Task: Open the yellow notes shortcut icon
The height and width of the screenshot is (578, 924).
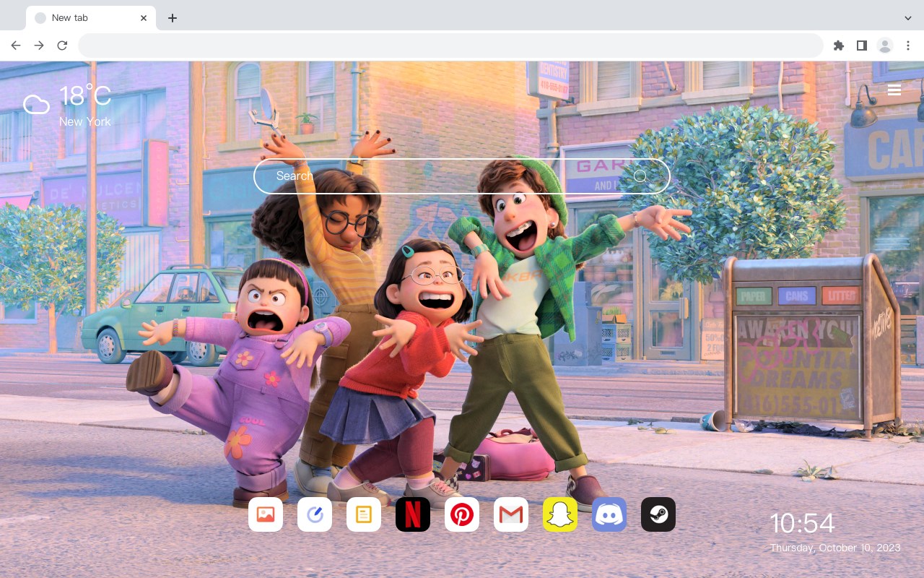Action: [364, 514]
